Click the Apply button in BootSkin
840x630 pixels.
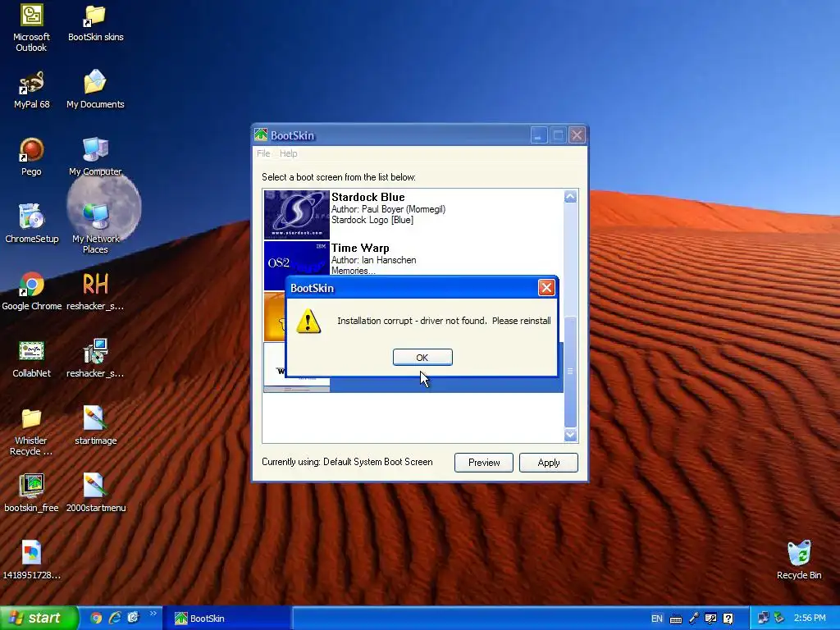point(549,463)
